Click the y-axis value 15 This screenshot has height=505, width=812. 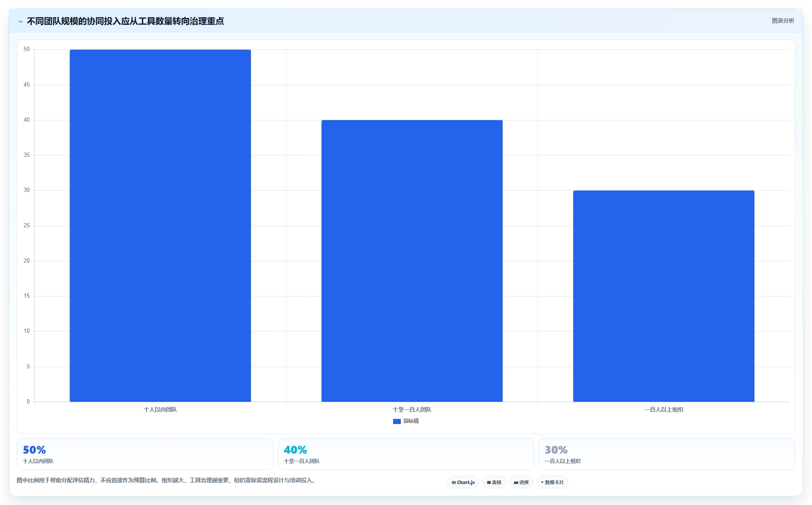coord(27,296)
